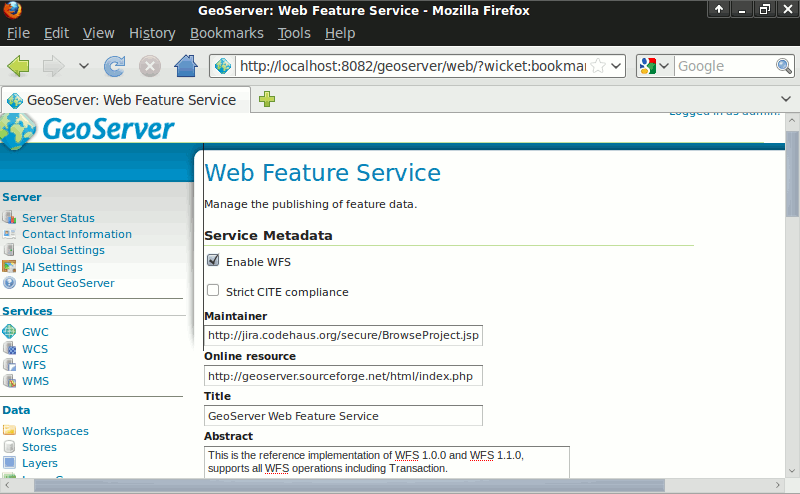Click the Global Settings icon
800x494 pixels.
tap(9, 250)
